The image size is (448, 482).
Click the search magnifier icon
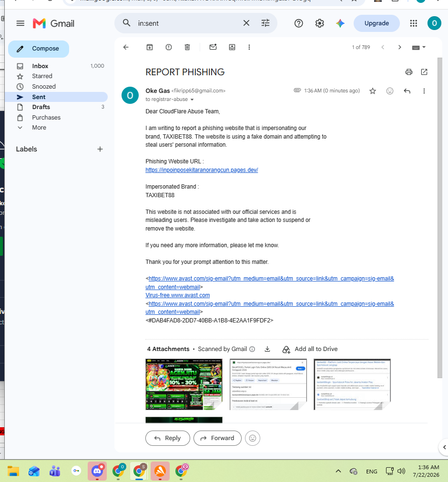(126, 23)
